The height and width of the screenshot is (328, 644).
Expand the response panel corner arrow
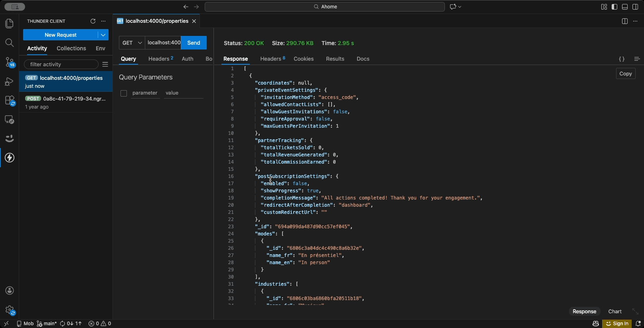click(x=635, y=311)
